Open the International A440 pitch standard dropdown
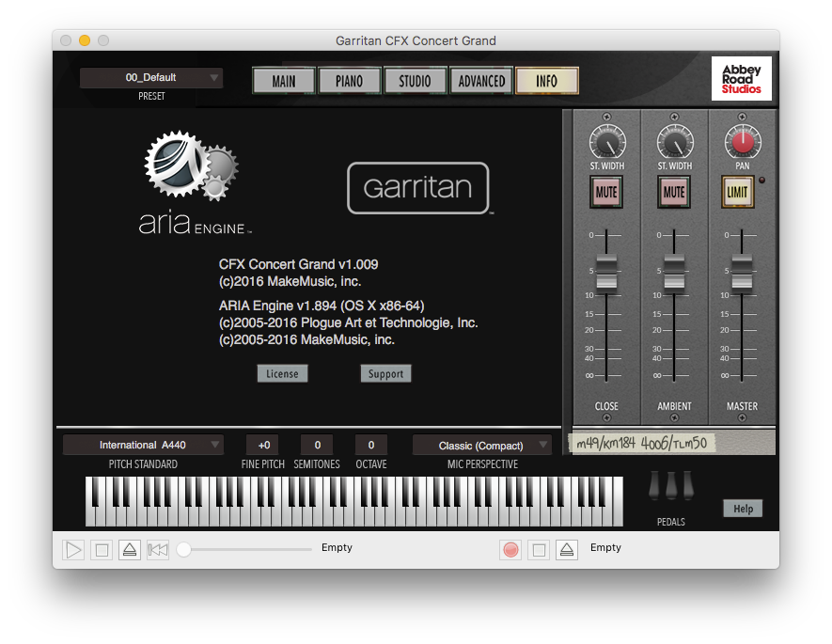832x644 pixels. (x=143, y=445)
